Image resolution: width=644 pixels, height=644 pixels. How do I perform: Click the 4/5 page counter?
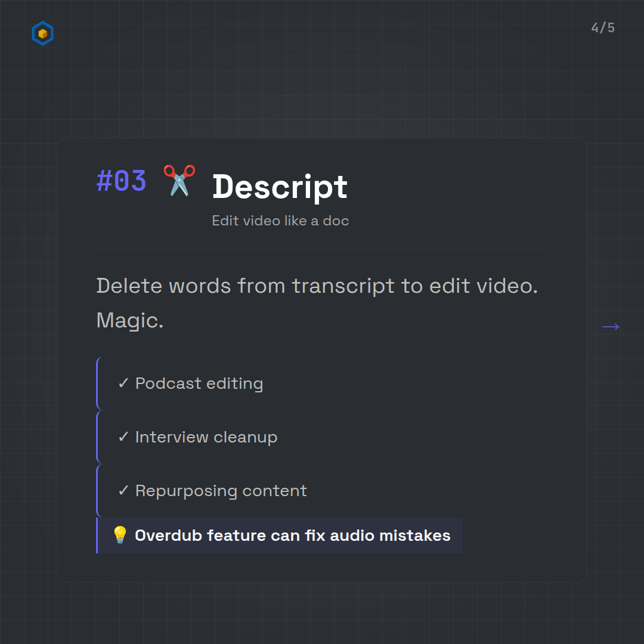click(603, 28)
